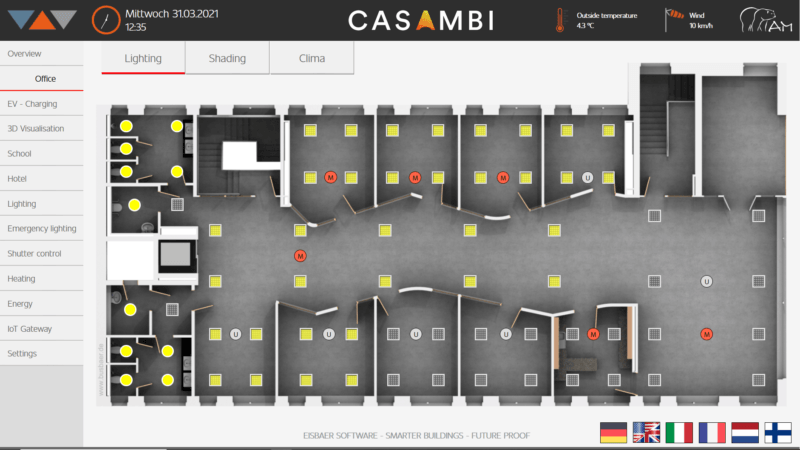Switch to the Lighting tab
Screen dimensions: 800x450
coord(143,58)
